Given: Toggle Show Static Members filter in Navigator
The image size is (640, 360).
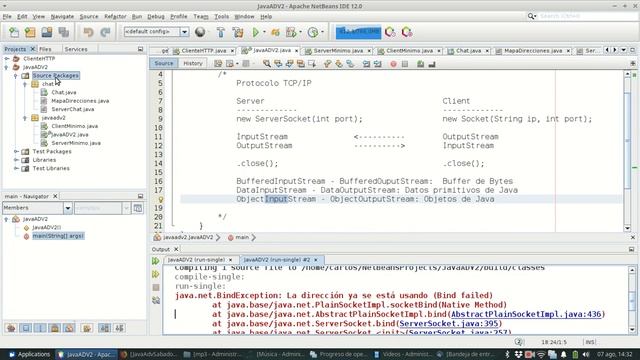Looking at the screenshot, I should click(x=40, y=328).
